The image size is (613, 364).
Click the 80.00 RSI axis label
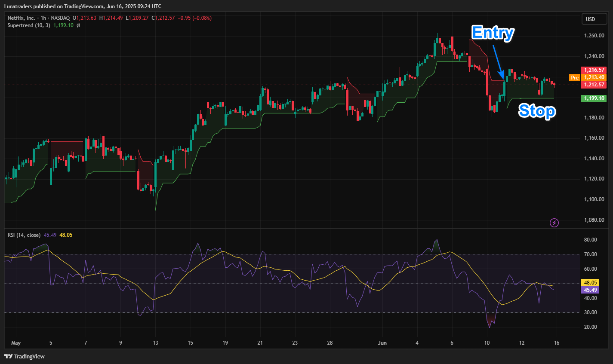pyautogui.click(x=590, y=240)
